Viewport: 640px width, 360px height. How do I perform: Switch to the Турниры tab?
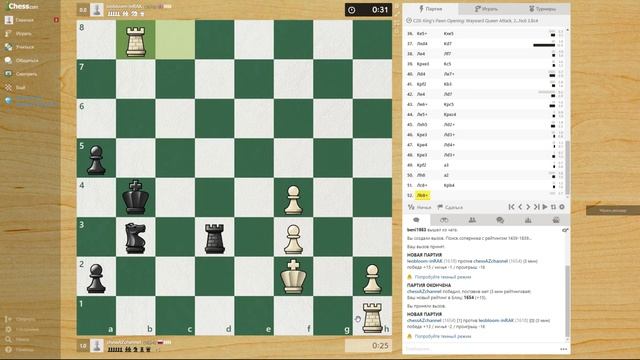tap(542, 9)
